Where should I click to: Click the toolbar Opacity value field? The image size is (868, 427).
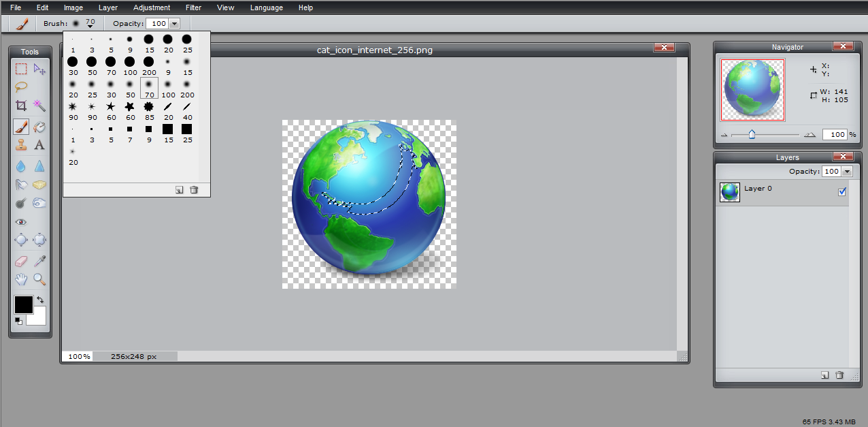coord(158,23)
